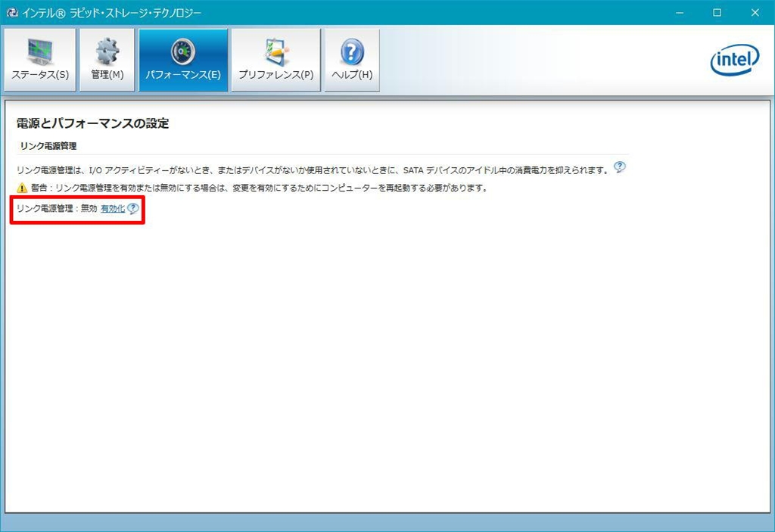Open the ステータス(S) tab
Screen dimensions: 775x532
coord(40,60)
